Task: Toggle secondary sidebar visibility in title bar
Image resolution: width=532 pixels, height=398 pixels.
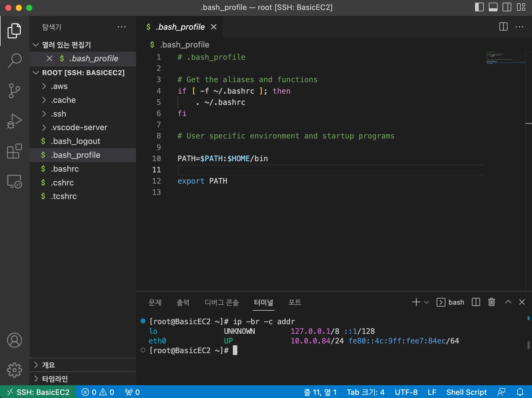Action: 507,7
